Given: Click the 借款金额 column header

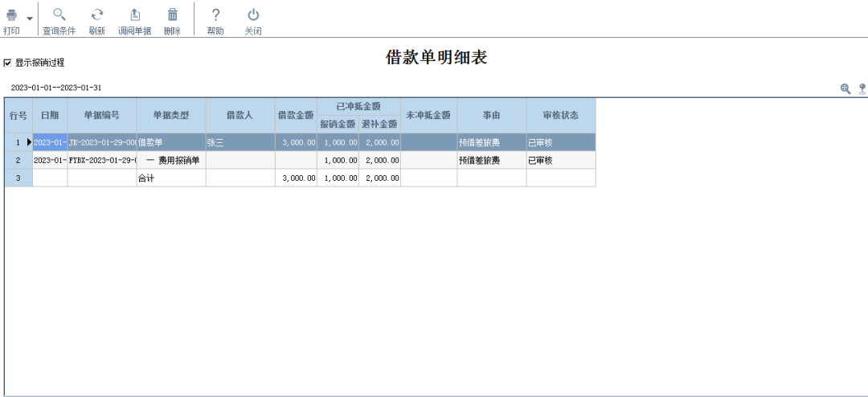Looking at the screenshot, I should coord(295,115).
